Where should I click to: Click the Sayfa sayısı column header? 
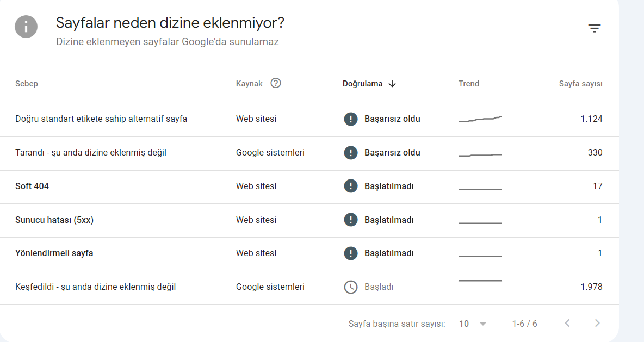[580, 84]
